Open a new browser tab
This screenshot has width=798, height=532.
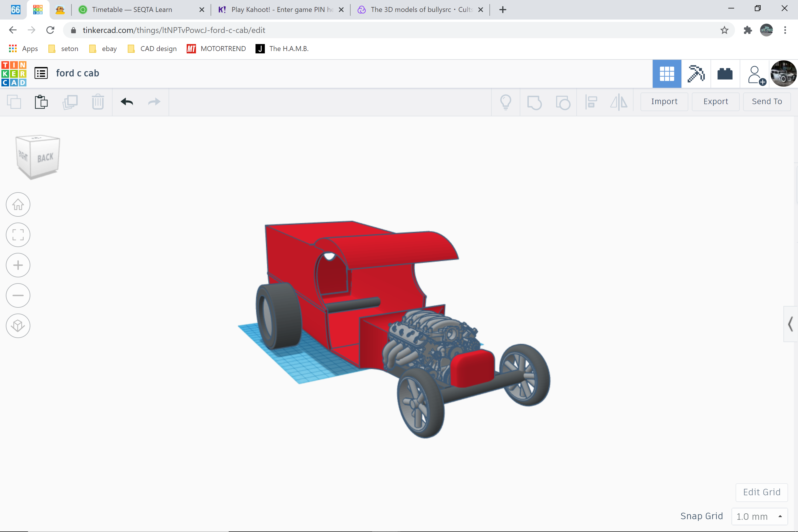[503, 10]
